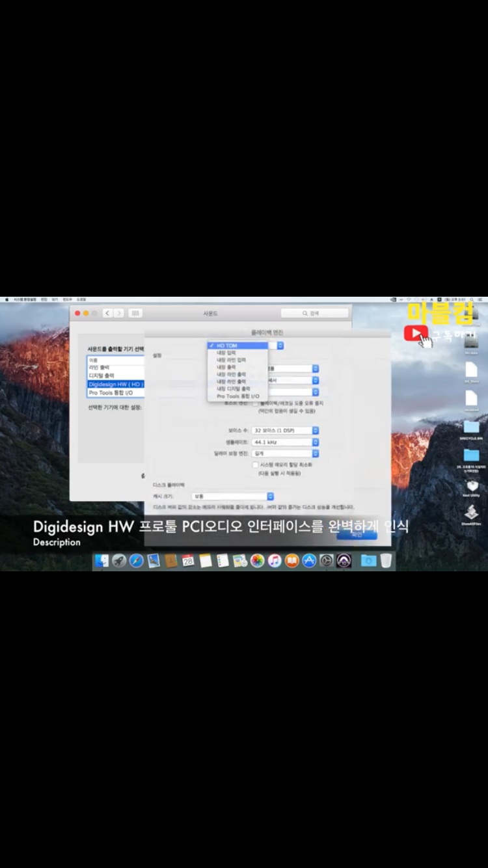Toggle 시스템 메모리 할당 최소화 checkbox
This screenshot has width=488, height=868.
coord(255,465)
